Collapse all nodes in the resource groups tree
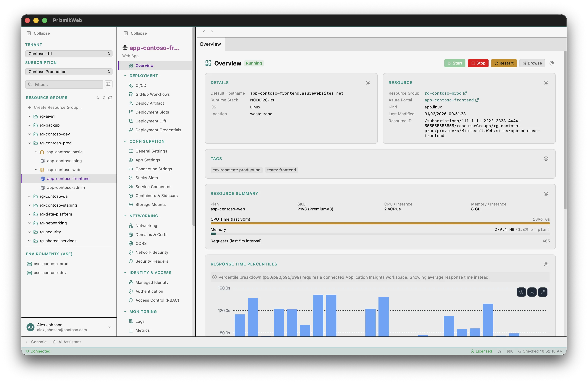 104,98
